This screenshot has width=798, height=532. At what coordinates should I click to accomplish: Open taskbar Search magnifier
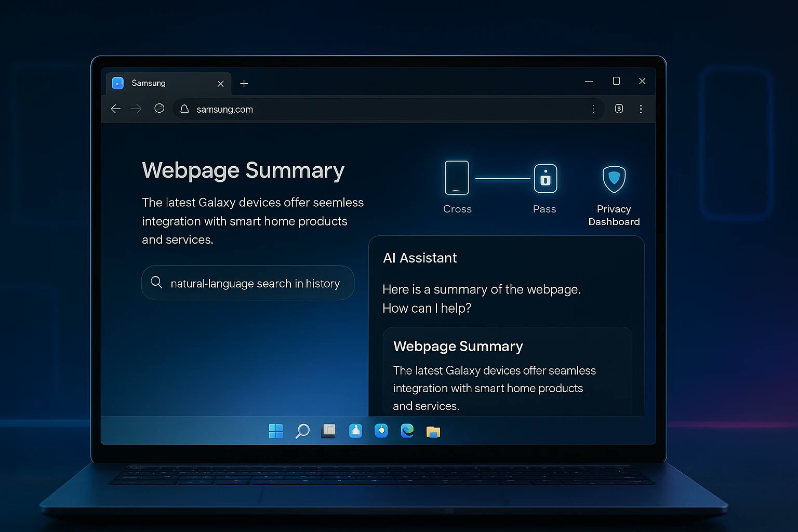[302, 431]
